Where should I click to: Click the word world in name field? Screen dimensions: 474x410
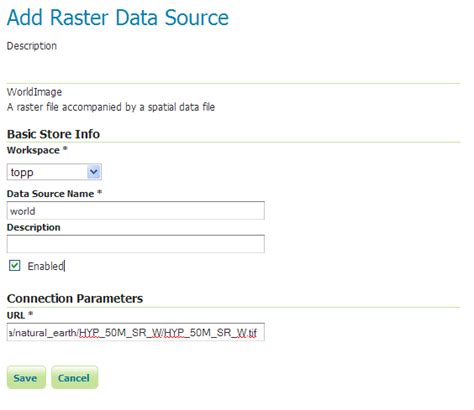click(x=23, y=211)
